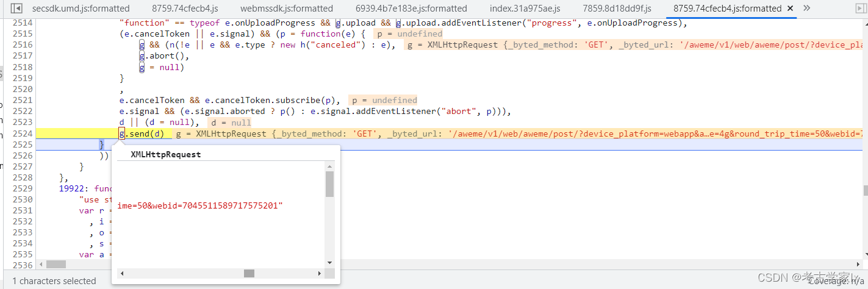Add a breakpoint at line 2516
This screenshot has height=289, width=868.
tap(23, 45)
